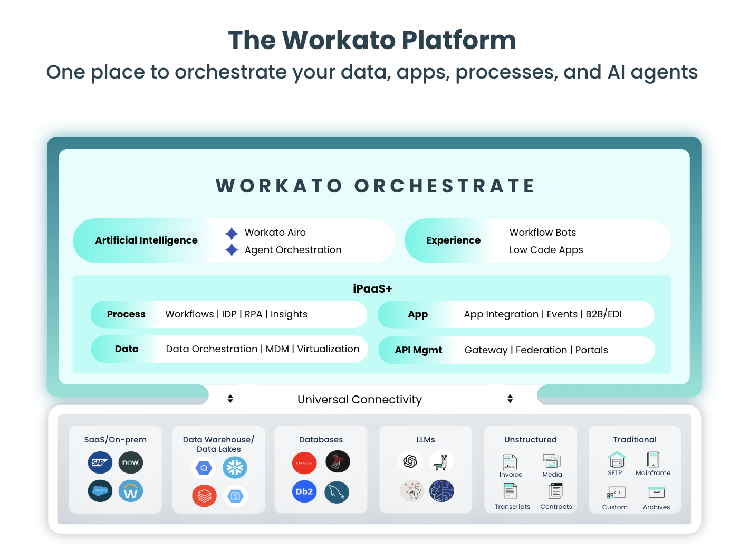Viewport: 730px width, 560px height.
Task: Select the OpenAI knot logo
Action: [x=410, y=461]
